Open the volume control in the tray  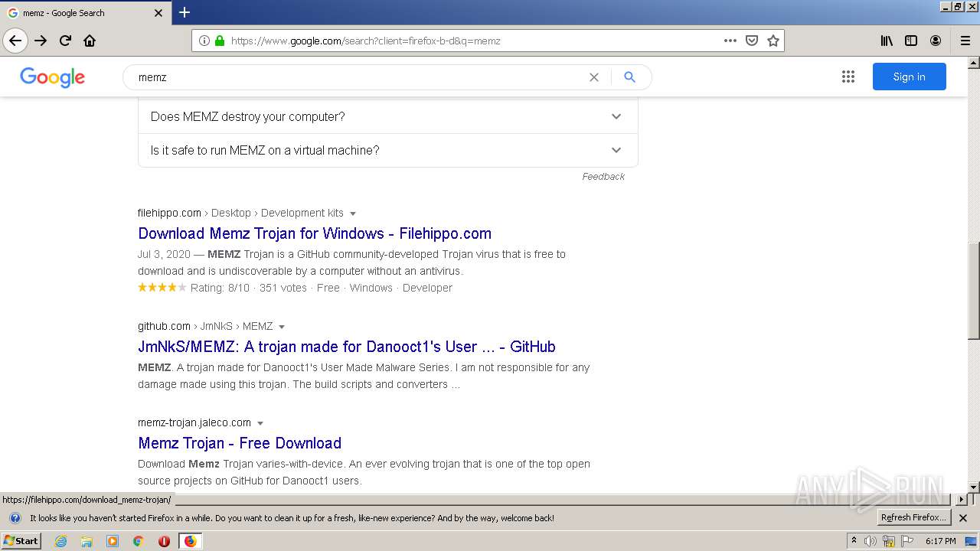click(x=871, y=541)
